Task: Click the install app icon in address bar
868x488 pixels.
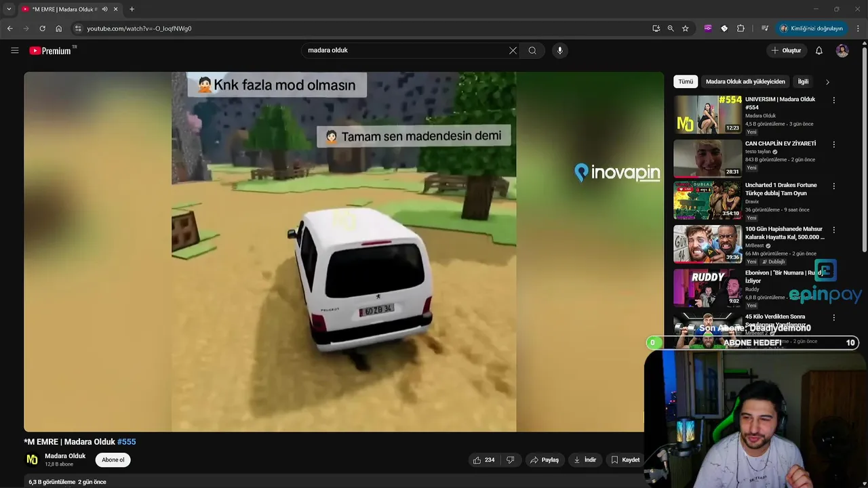Action: [x=656, y=28]
